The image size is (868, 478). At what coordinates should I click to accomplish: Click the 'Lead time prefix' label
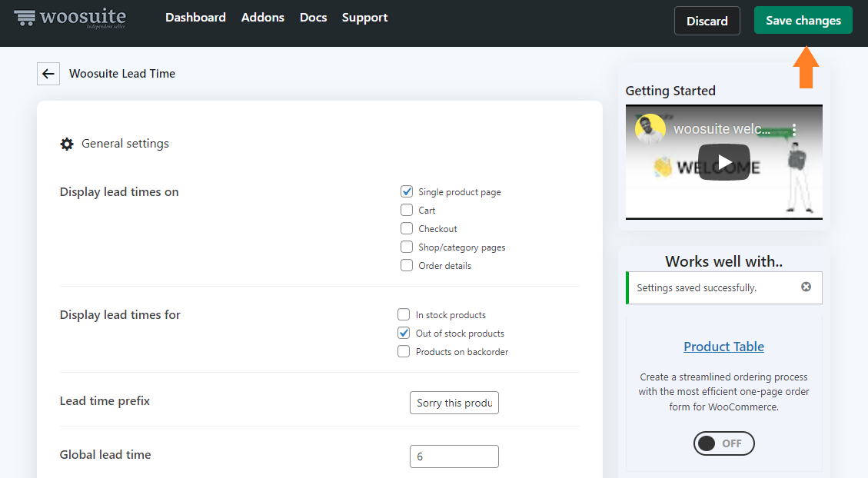click(x=105, y=400)
